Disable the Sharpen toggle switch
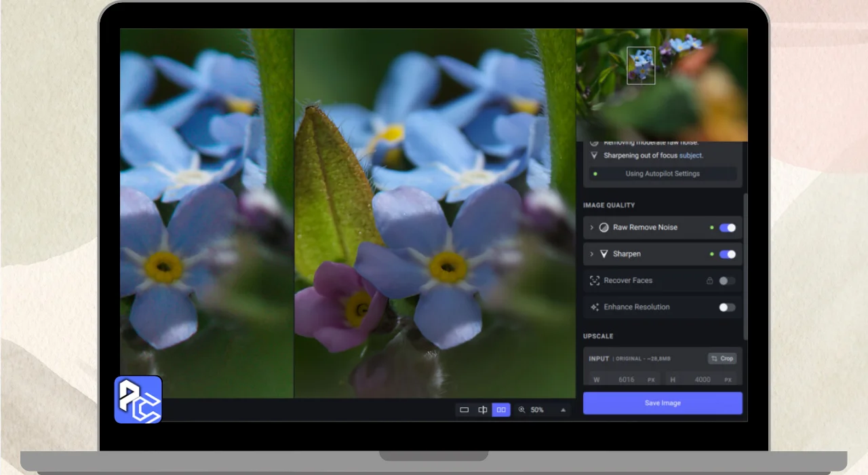Viewport: 868px width, 475px height. (x=727, y=254)
